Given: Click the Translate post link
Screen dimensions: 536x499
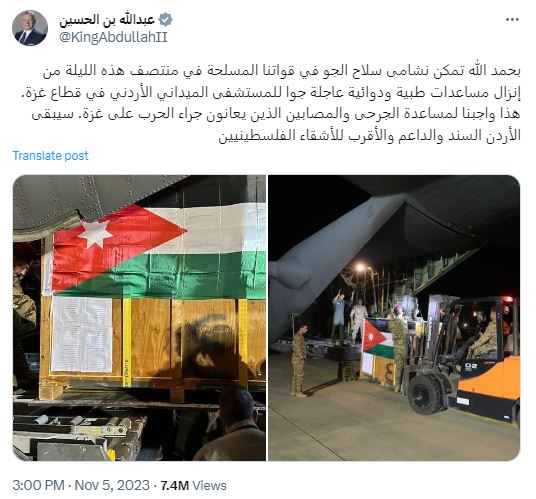Looking at the screenshot, I should [51, 156].
